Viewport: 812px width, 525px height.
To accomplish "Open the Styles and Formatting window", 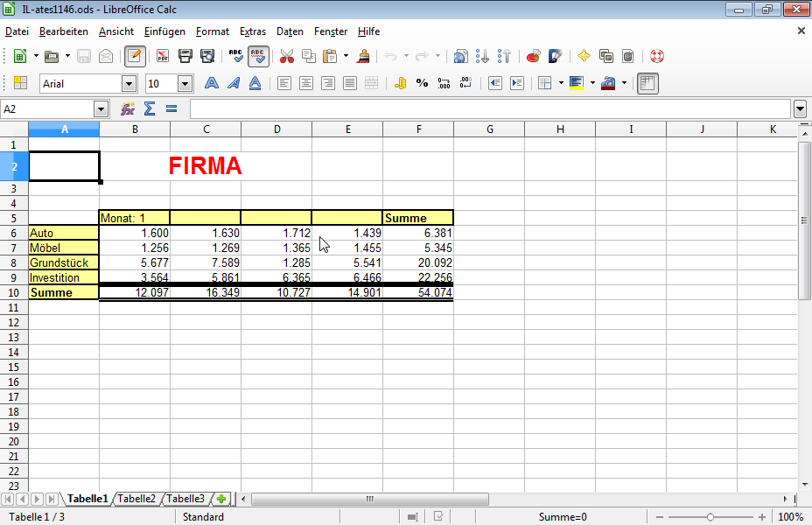I will tap(20, 83).
